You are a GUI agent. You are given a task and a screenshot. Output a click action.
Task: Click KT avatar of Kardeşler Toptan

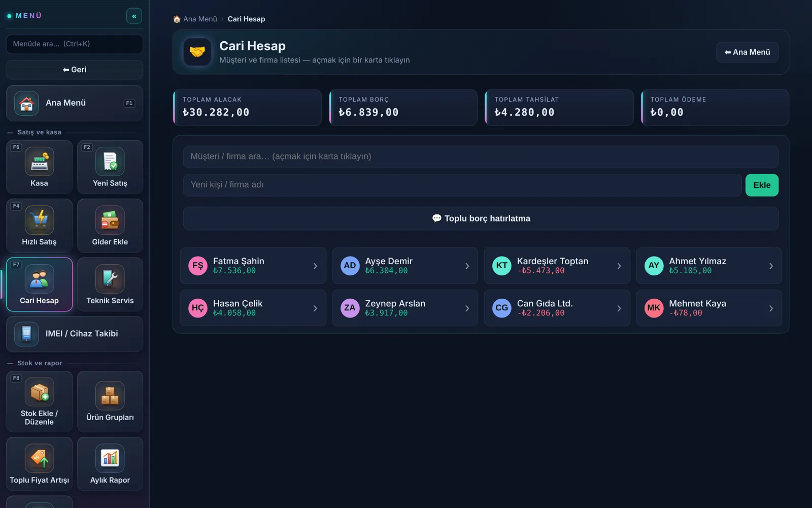pyautogui.click(x=502, y=266)
